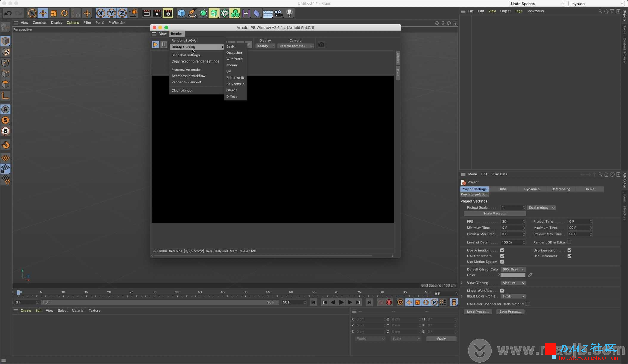Open Edit Render Settings clapperboard gear icon
Screen dimensions: 628x364
(168, 13)
